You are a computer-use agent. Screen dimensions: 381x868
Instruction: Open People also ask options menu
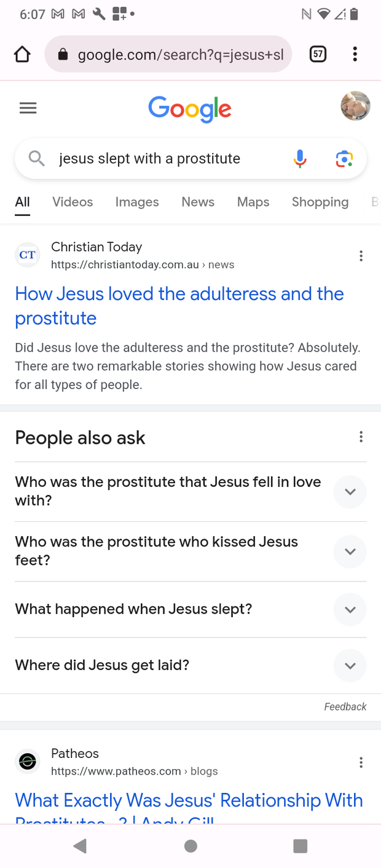[361, 437]
